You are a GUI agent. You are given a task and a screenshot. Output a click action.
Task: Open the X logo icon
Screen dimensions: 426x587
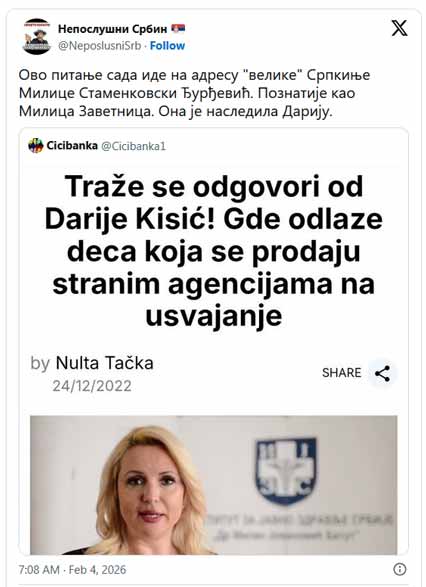[x=399, y=28]
